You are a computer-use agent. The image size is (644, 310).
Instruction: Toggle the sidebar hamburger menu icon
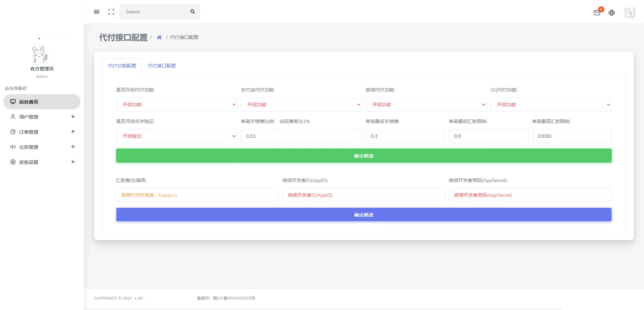click(x=97, y=12)
